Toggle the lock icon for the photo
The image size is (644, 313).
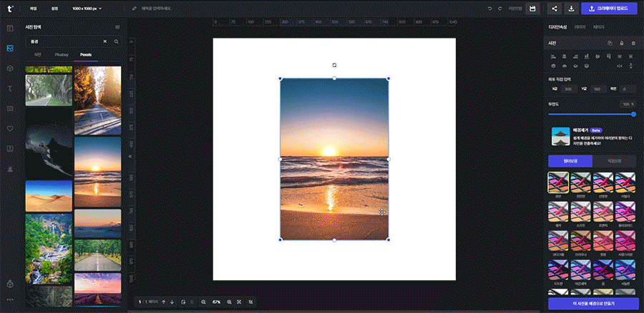tap(621, 44)
